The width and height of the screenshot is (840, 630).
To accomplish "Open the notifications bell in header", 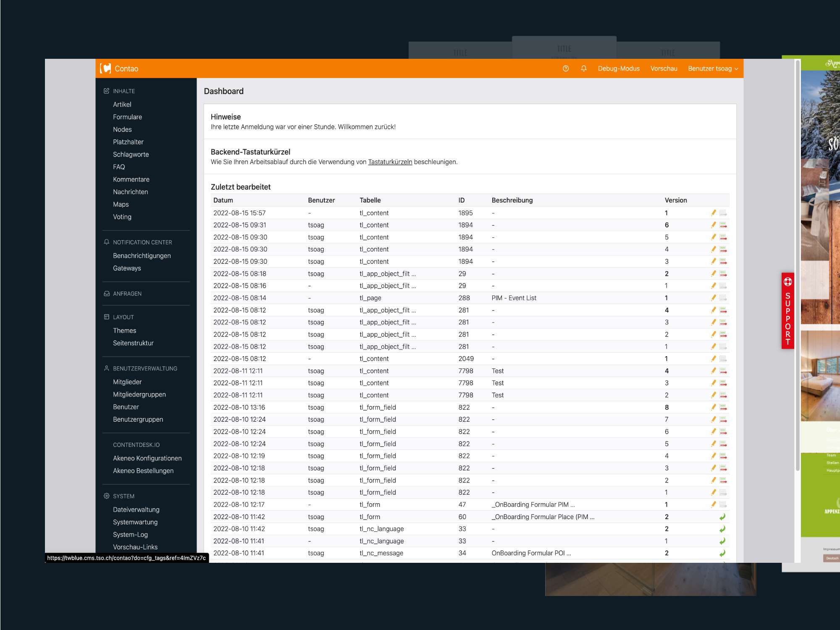I will (583, 68).
